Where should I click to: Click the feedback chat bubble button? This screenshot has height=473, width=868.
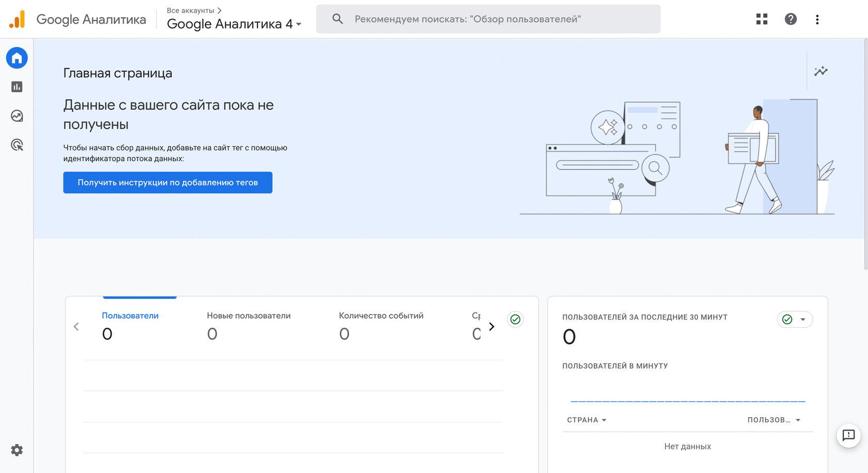[x=848, y=435]
